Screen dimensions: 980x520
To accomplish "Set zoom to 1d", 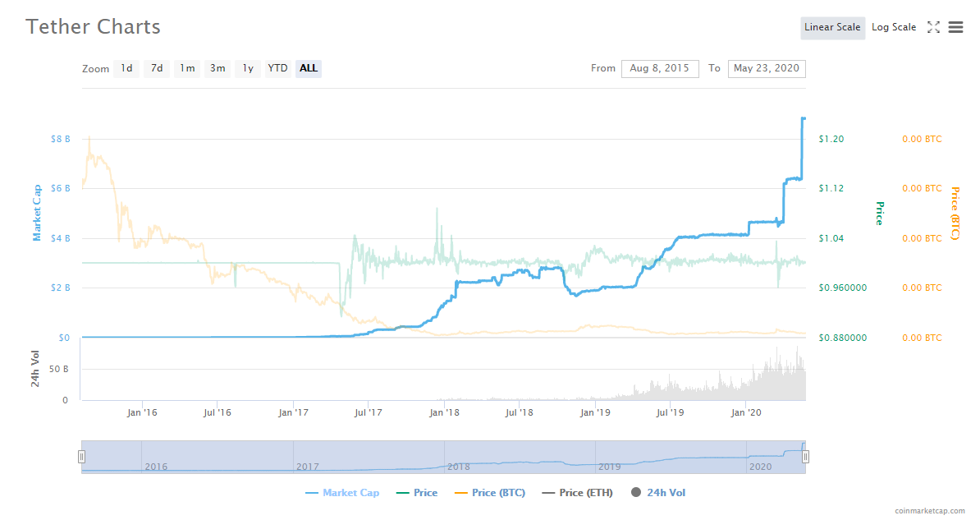I will coord(126,68).
